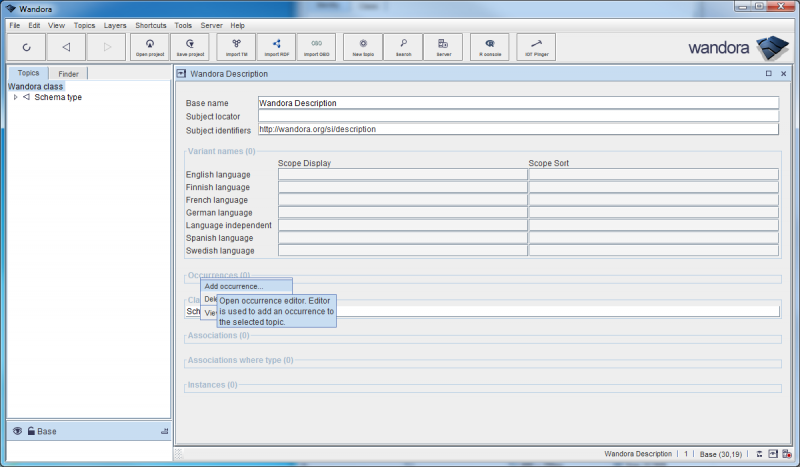
Task: Click the Import RDF toolbar icon
Action: tap(276, 47)
